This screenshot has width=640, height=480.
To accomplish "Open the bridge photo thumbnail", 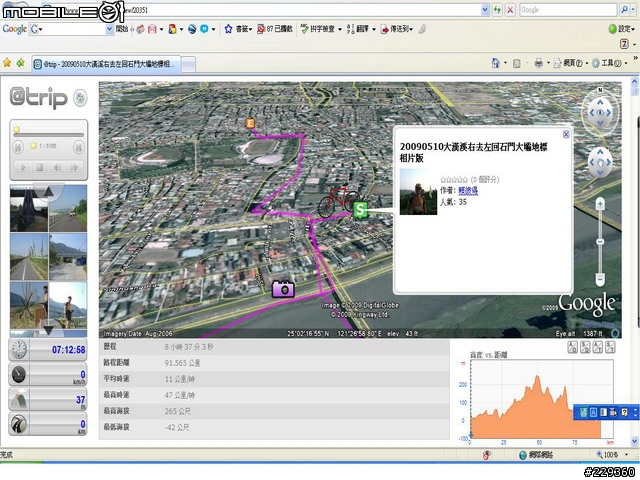I will pyautogui.click(x=29, y=209).
